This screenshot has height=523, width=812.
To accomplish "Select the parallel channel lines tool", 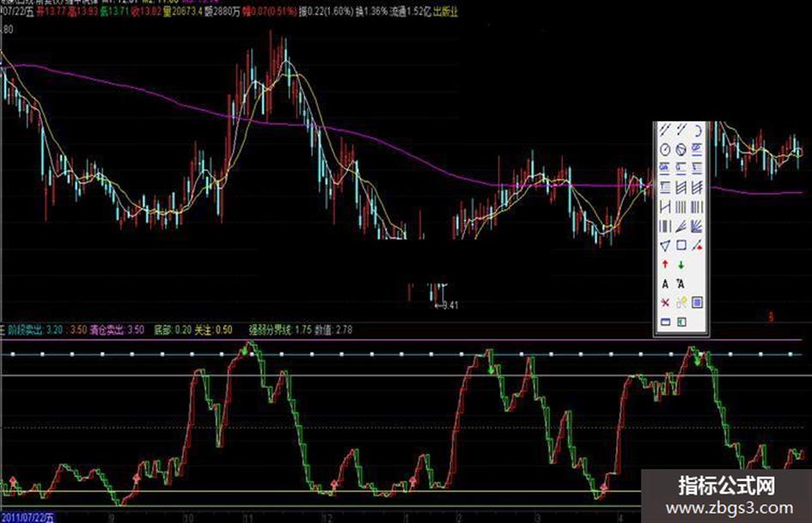I will tap(681, 187).
